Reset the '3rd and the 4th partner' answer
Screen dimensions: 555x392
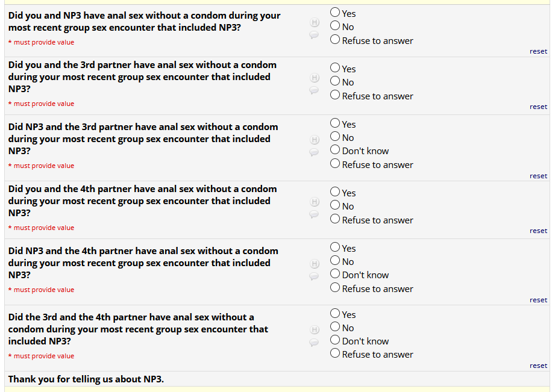[x=538, y=366]
